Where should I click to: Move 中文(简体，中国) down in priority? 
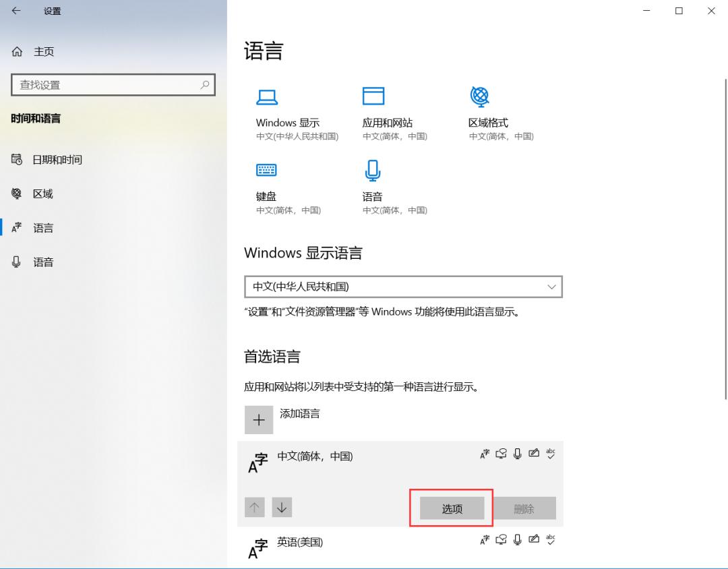281,508
